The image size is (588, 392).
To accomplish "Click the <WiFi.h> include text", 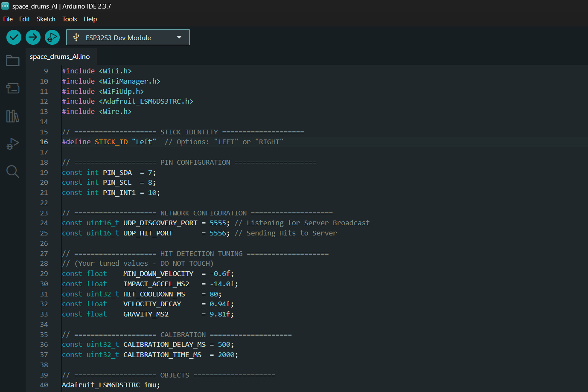I will point(115,71).
